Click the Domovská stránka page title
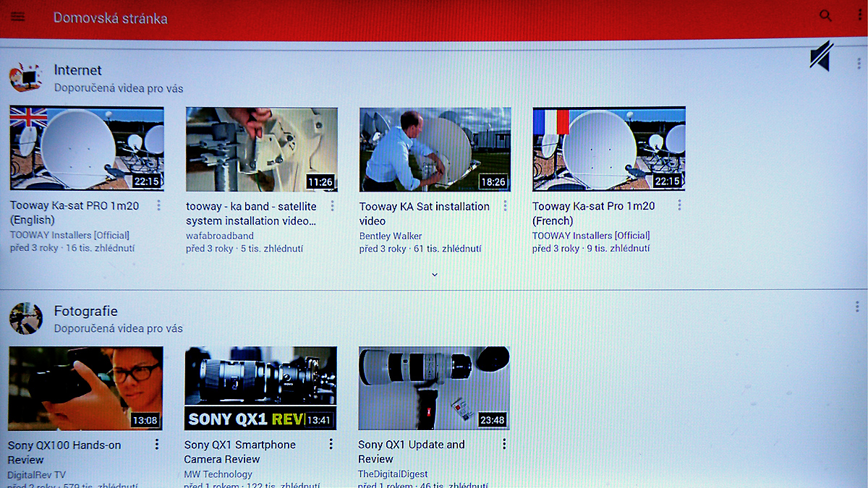Screen dimensions: 868x488 [x=111, y=17]
